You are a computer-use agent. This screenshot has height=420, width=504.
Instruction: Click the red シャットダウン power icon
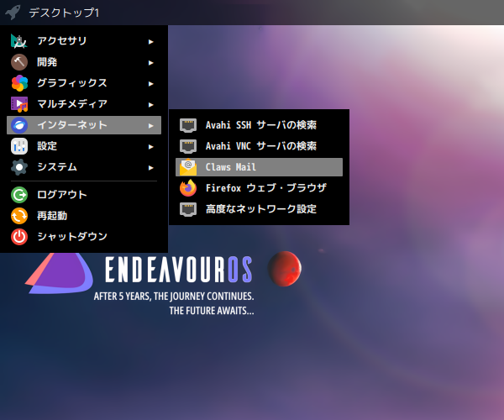pos(19,237)
